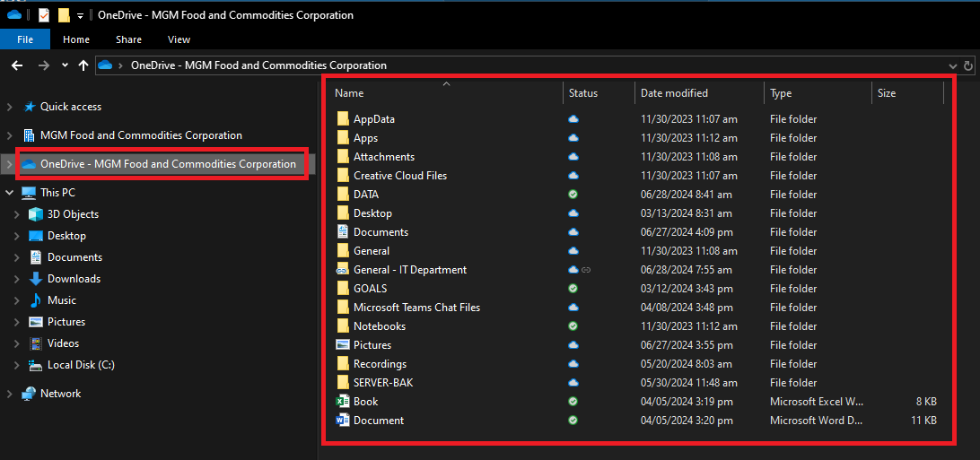Image resolution: width=980 pixels, height=460 pixels.
Task: Open the address bar history dropdown
Action: coord(952,65)
